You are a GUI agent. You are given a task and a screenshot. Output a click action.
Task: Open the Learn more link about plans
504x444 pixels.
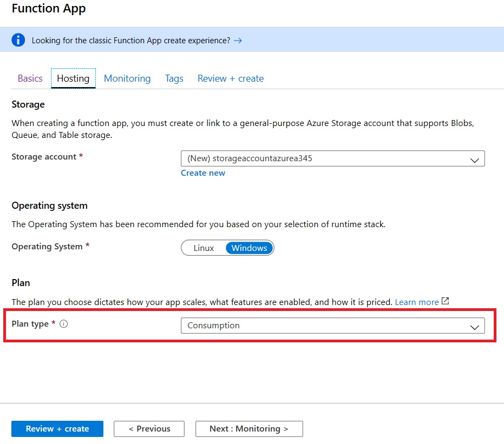[x=416, y=302]
